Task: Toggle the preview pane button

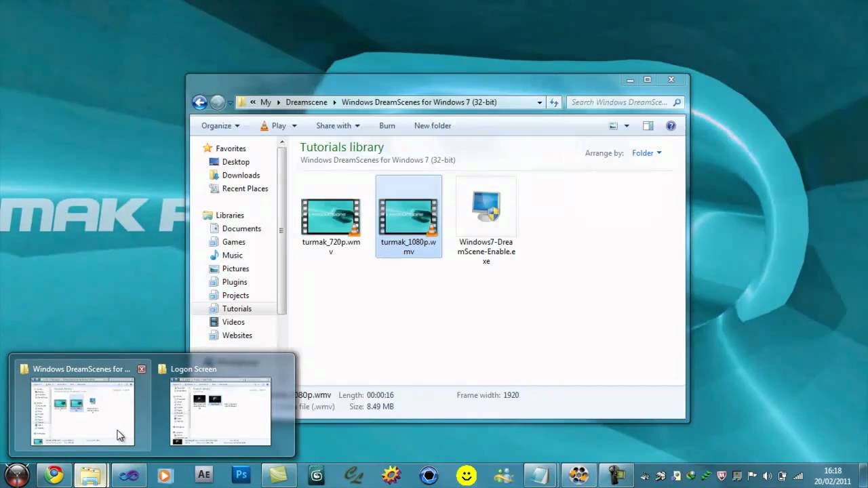Action: (x=648, y=125)
